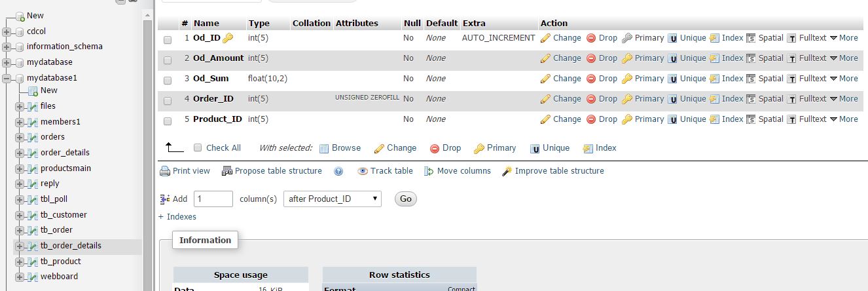
Task: Click the Index icon for Product_ID row
Action: (714, 119)
